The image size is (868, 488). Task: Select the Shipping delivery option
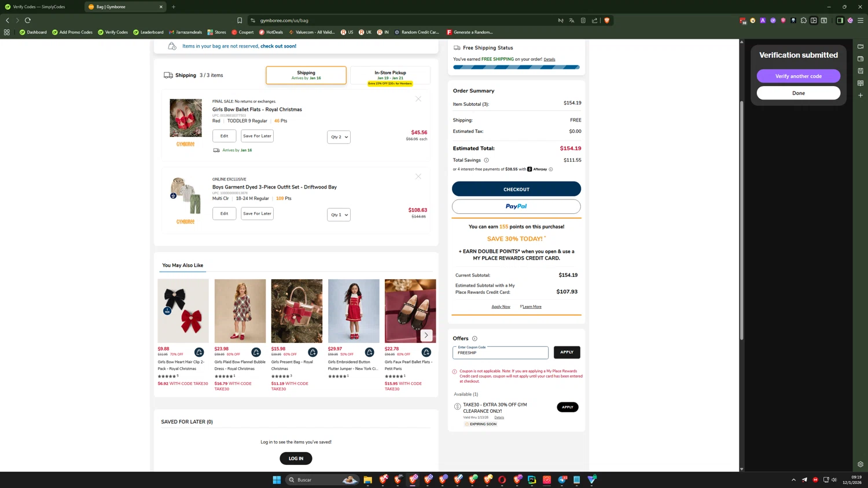[x=306, y=75]
